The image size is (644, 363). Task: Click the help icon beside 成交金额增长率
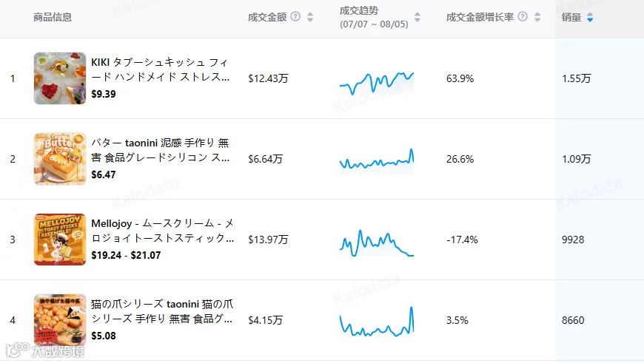tap(523, 16)
